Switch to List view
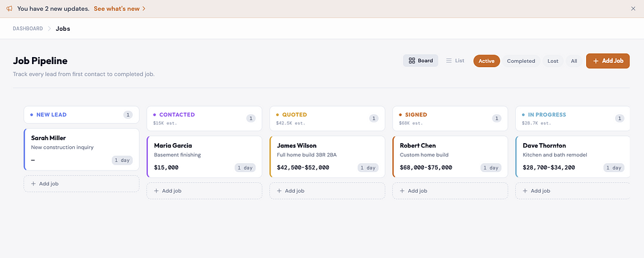The image size is (644, 258). point(455,61)
